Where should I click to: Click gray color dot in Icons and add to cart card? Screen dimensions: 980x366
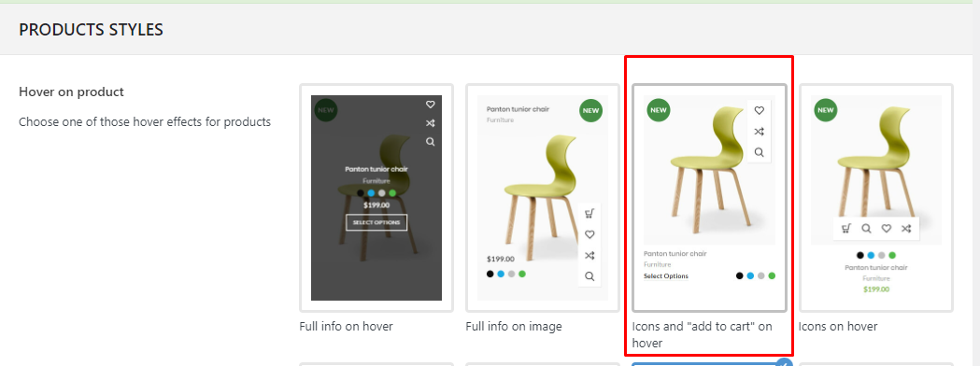[760, 275]
